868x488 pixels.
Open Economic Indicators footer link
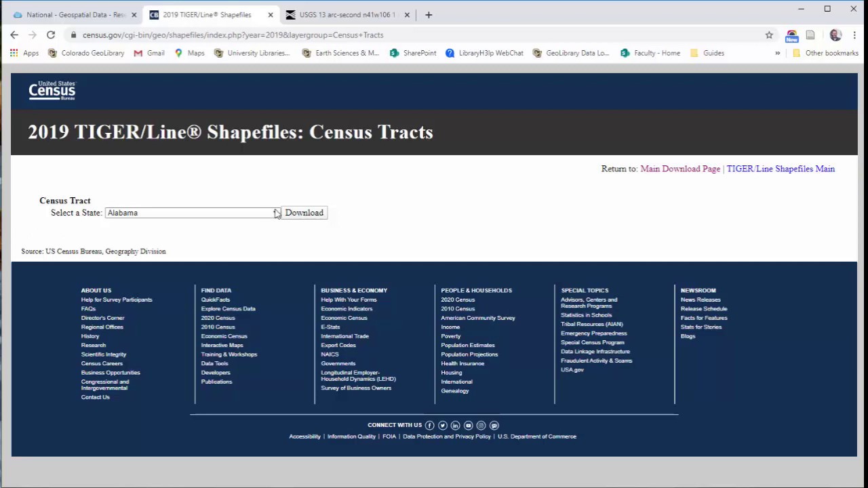coord(347,309)
